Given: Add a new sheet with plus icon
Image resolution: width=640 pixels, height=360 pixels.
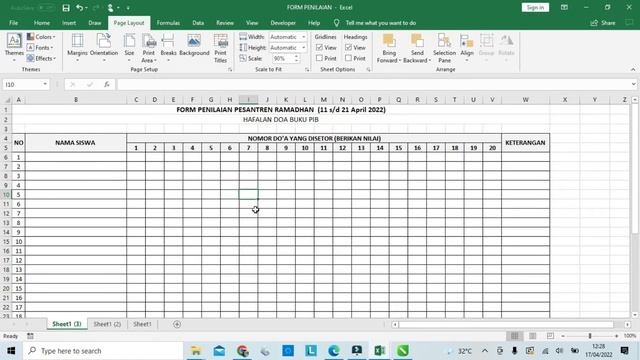Looking at the screenshot, I should pos(177,324).
